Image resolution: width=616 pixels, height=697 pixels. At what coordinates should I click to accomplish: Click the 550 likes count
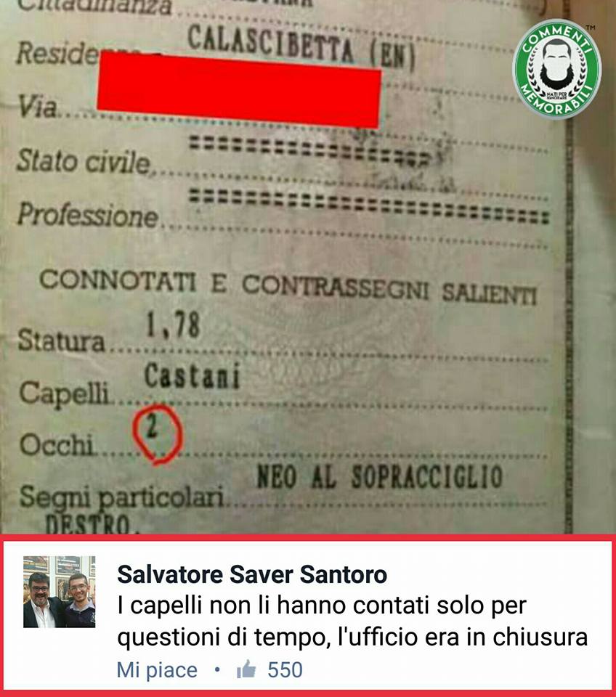(285, 669)
